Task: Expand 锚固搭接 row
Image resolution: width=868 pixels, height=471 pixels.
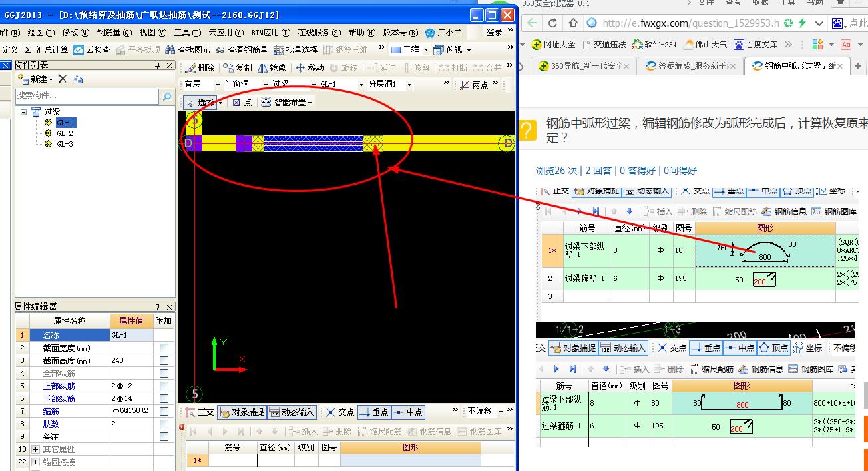Action: tap(36, 462)
